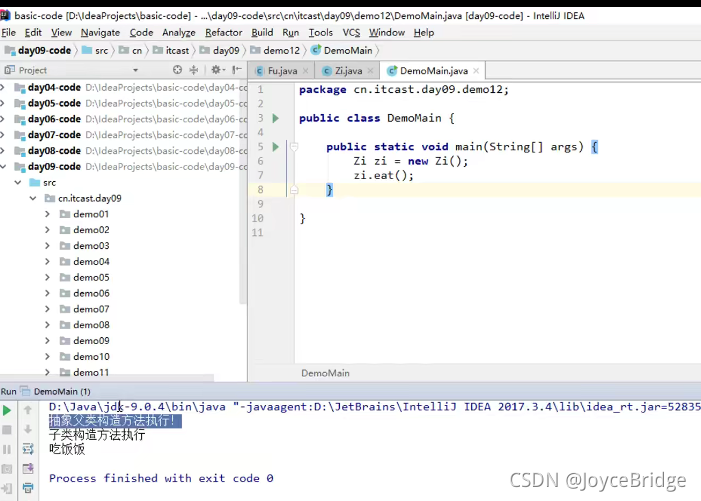This screenshot has height=501, width=701.
Task: Open the Window menu
Action: point(387,33)
